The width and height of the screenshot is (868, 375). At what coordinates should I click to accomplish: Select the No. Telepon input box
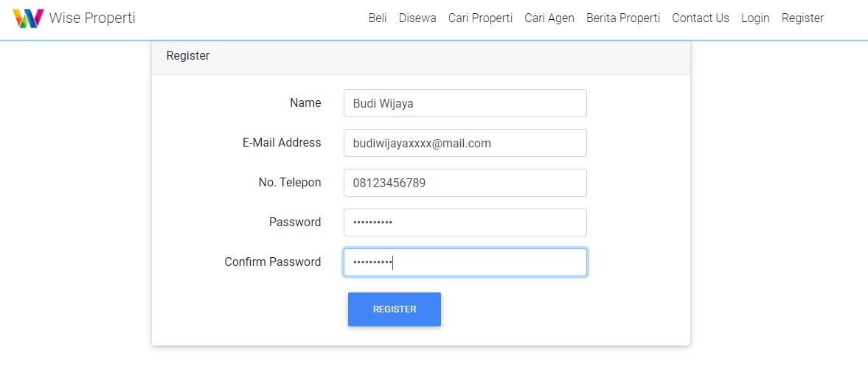click(465, 183)
